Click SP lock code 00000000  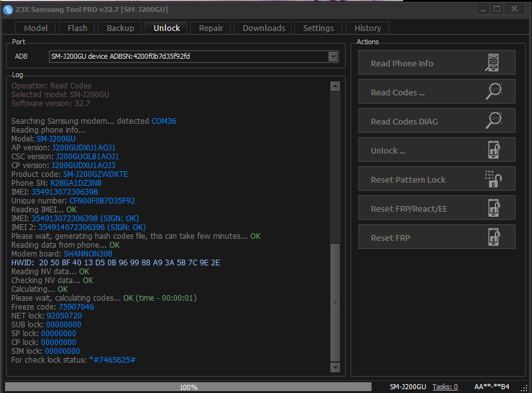pyautogui.click(x=58, y=333)
